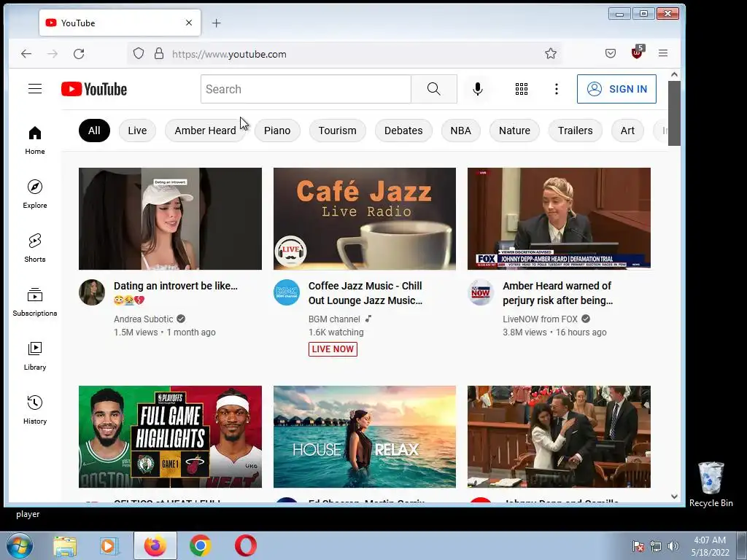
Task: Open Subscriptions in the sidebar
Action: point(35,302)
